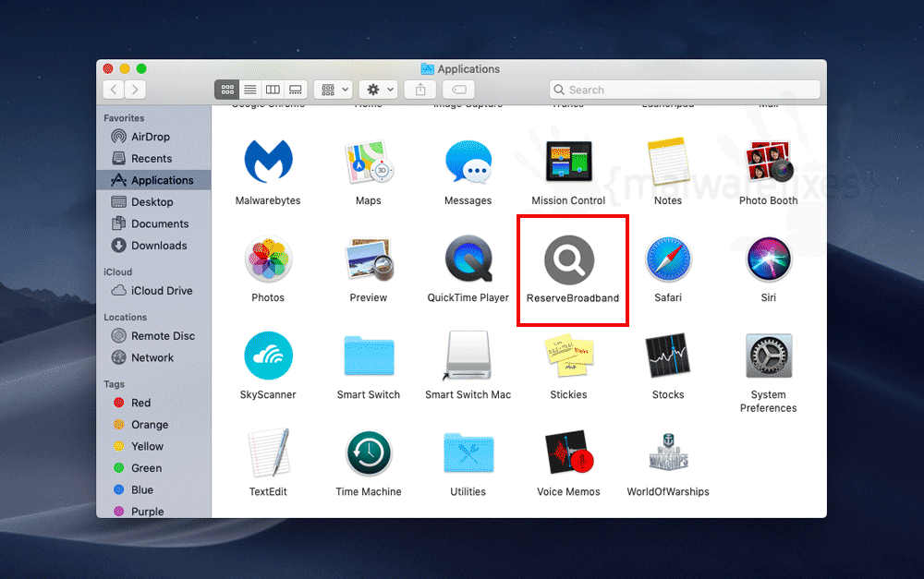Viewport: 924px width, 579px height.
Task: Filter by the Orange tag
Action: 153,425
